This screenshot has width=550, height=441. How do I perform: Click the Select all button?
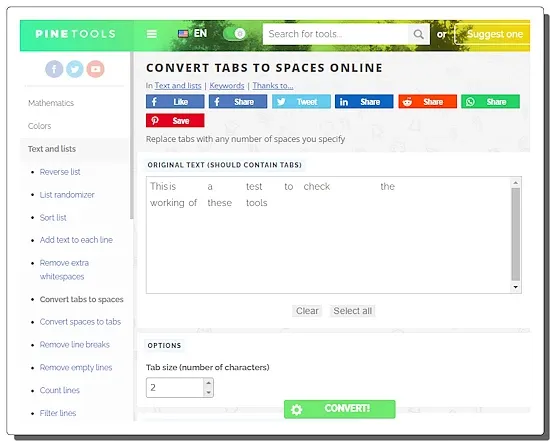[353, 311]
